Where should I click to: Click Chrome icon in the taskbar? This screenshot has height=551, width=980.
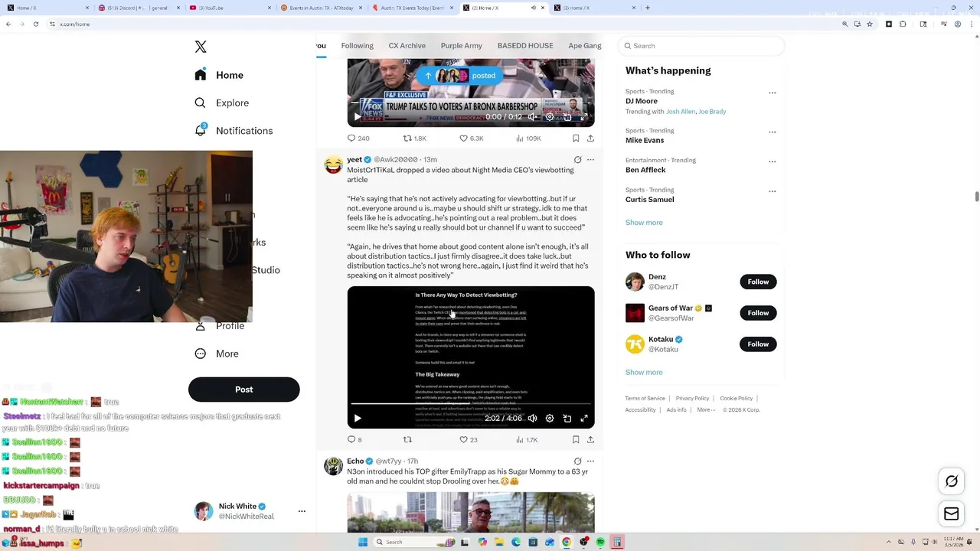pos(567,542)
